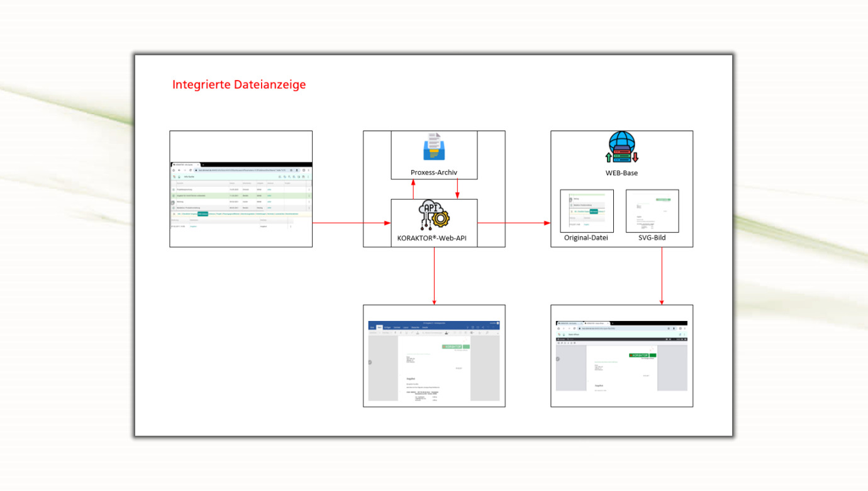868x491 pixels.
Task: Click the "WEB-Base" text label
Action: click(x=621, y=172)
